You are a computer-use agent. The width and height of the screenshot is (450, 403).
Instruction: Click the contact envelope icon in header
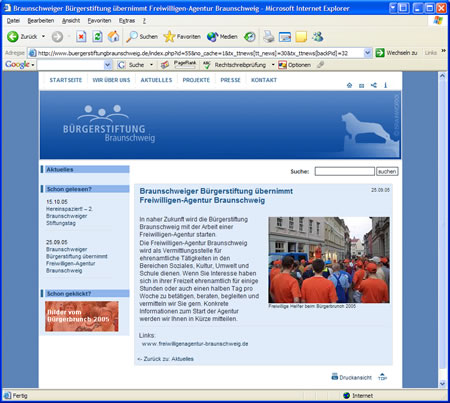(361, 86)
